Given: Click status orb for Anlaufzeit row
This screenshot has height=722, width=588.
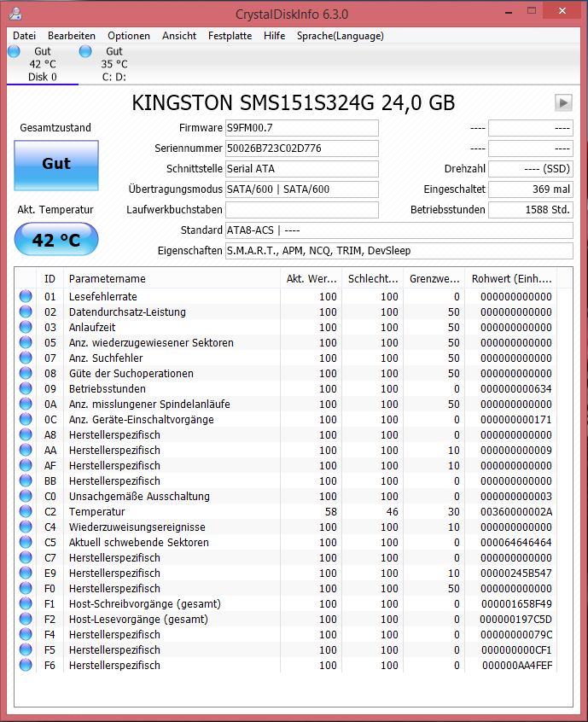Looking at the screenshot, I should click(x=26, y=327).
